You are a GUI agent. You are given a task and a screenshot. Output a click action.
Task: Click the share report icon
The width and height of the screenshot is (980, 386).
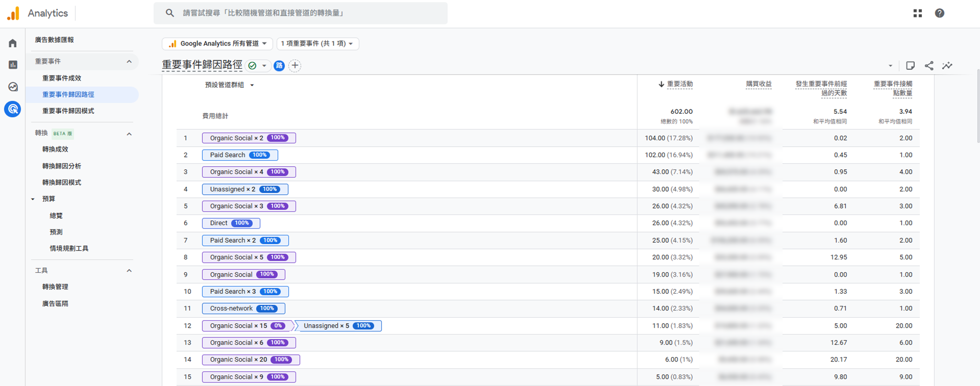pos(929,66)
